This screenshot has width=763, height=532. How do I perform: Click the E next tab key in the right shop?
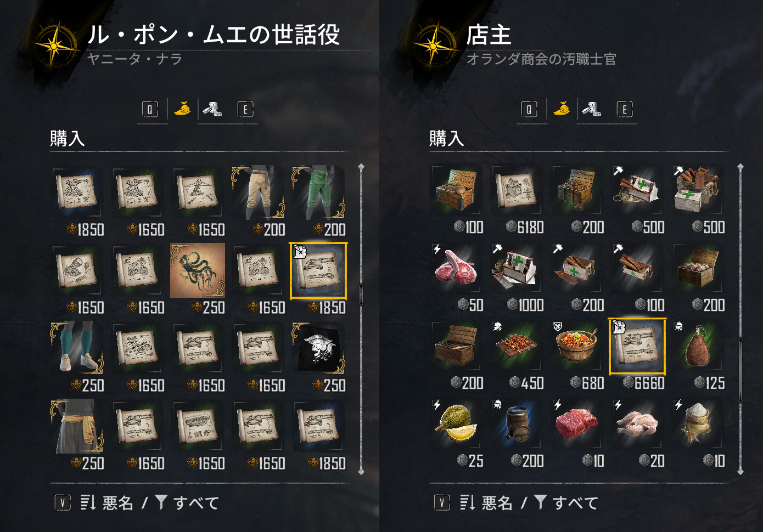[624, 109]
